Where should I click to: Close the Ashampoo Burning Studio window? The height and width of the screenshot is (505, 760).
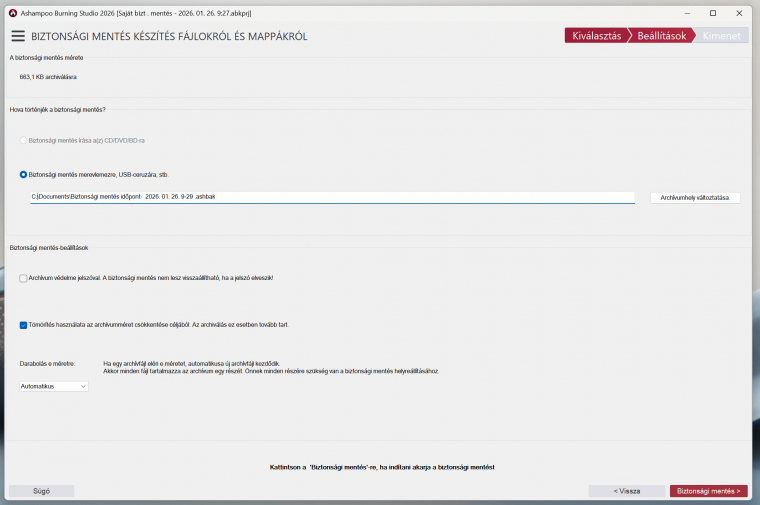point(740,13)
